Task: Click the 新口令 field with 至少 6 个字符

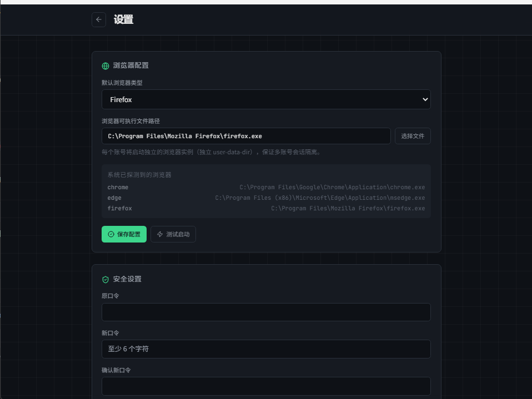Action: click(266, 349)
